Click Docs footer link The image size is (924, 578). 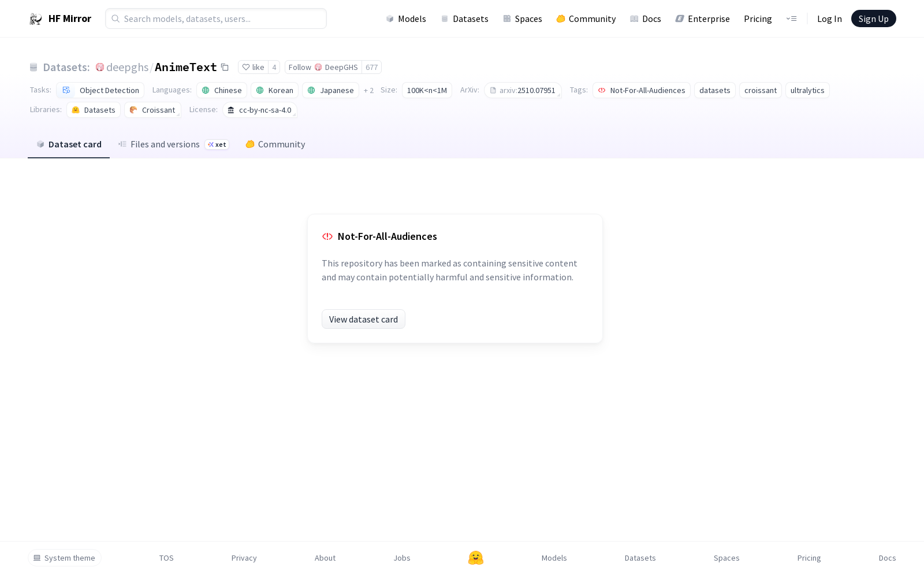pos(888,558)
